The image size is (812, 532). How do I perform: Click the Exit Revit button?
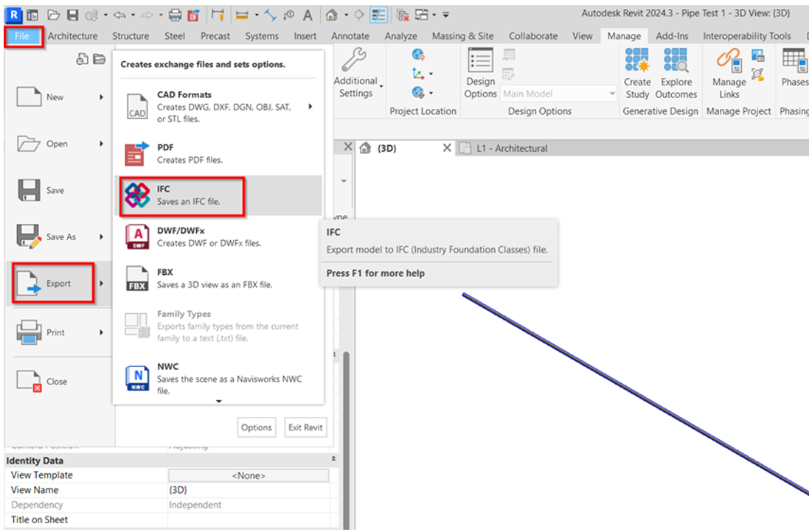point(305,427)
